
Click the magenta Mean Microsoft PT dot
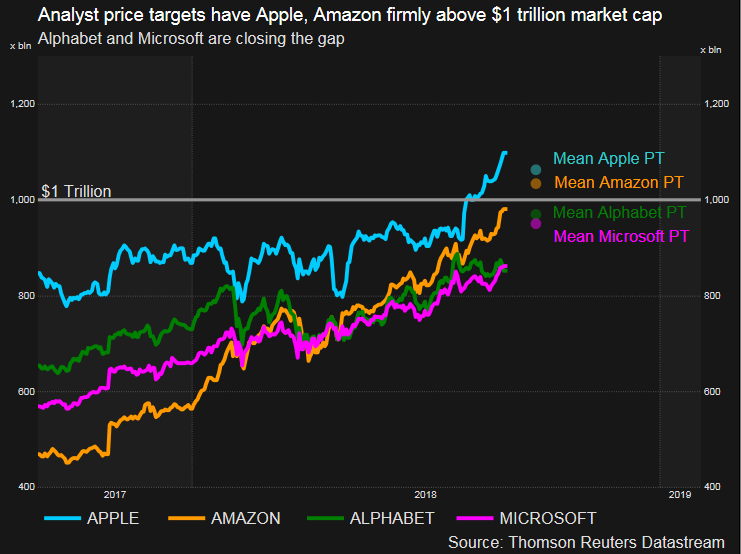pos(536,224)
